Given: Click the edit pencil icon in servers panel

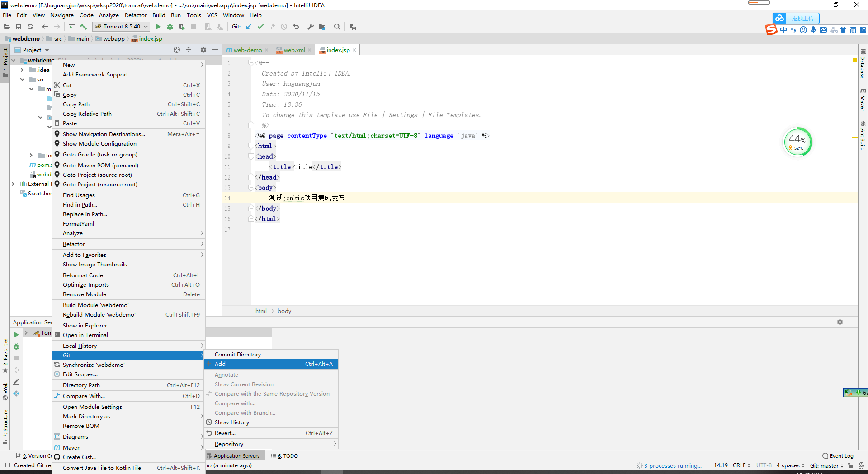Looking at the screenshot, I should pyautogui.click(x=16, y=382).
